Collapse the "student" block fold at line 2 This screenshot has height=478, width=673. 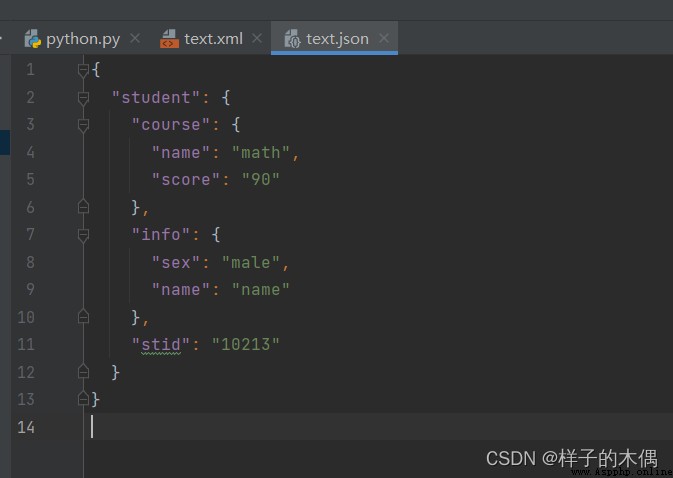coord(83,98)
